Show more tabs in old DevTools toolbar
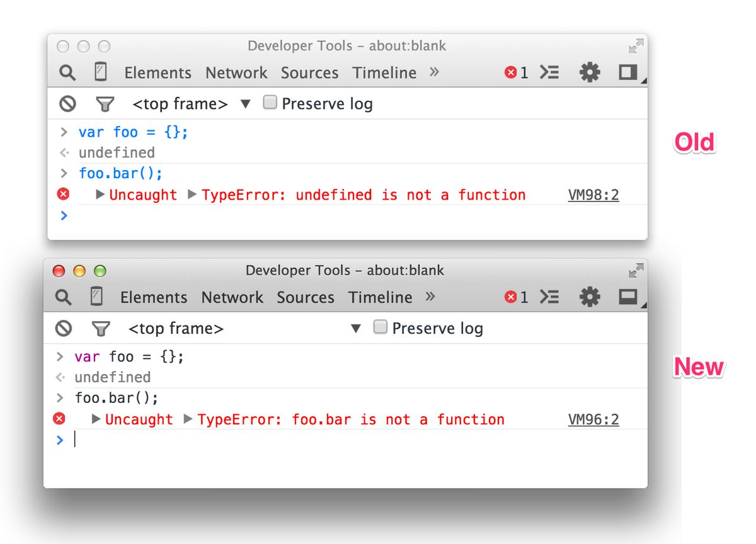Image resolution: width=756 pixels, height=544 pixels. pyautogui.click(x=434, y=72)
